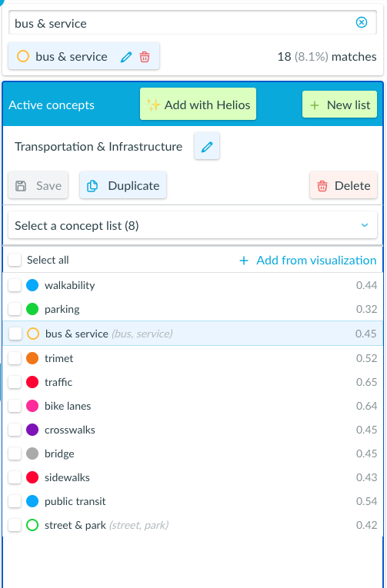Tick the Select all checkbox
This screenshot has width=387, height=588.
[x=15, y=260]
